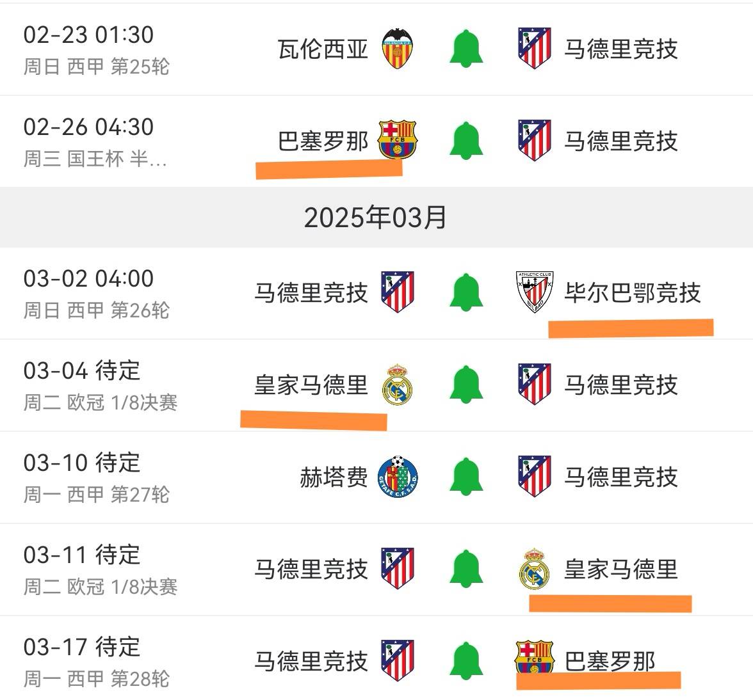Open the 毕尔巴鄂竞技 team name
Screen dimensions: 753x700
632,292
